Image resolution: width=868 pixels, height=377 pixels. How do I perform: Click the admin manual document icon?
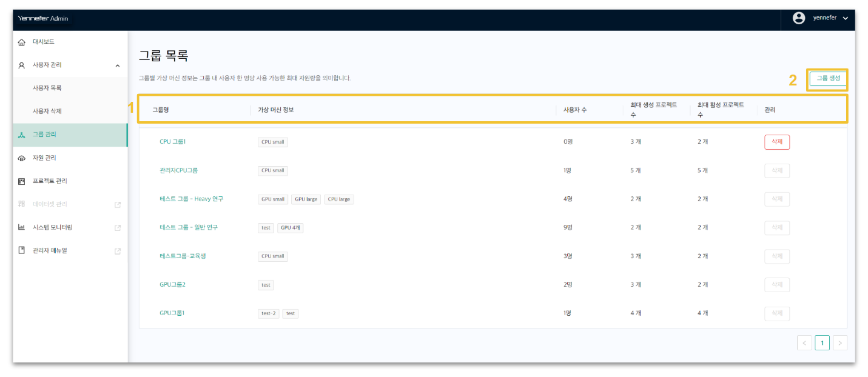[x=22, y=250]
